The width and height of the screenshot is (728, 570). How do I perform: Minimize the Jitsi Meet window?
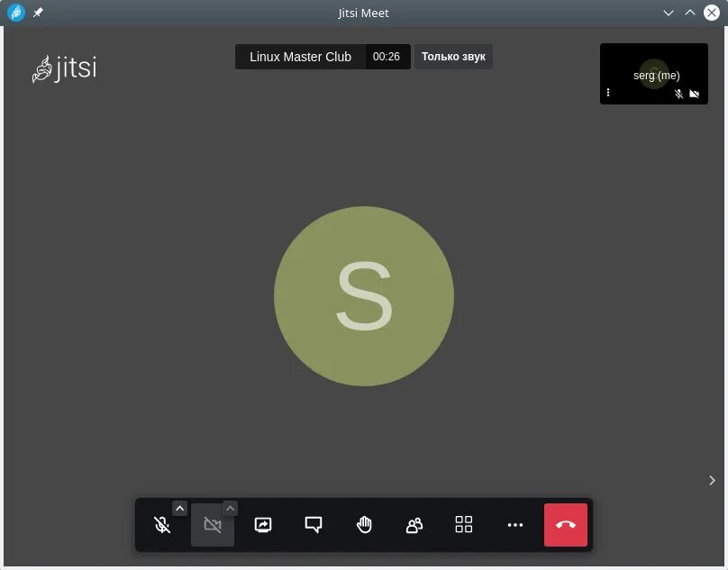coord(669,13)
